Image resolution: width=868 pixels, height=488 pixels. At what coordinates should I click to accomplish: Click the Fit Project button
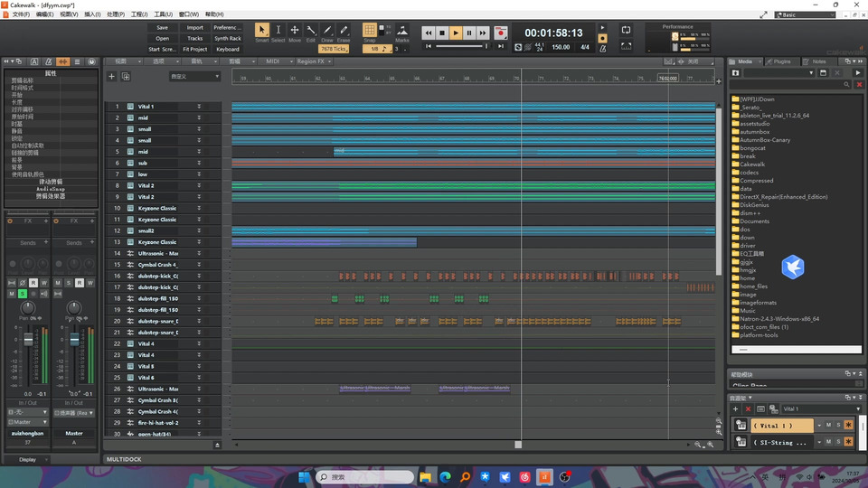(195, 50)
